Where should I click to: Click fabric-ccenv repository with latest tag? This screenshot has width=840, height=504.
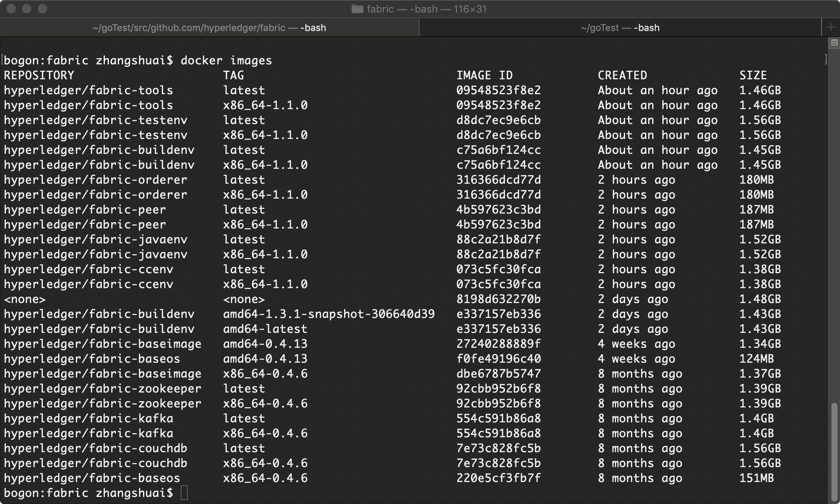(x=88, y=269)
